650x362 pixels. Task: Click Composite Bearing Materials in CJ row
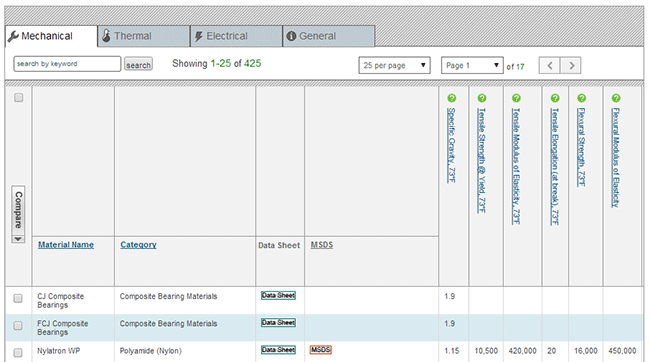coord(168,296)
